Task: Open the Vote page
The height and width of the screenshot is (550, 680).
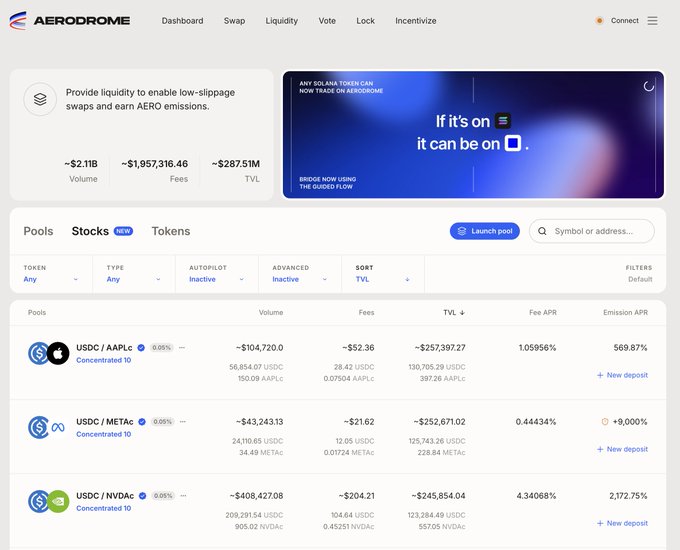Action: click(x=327, y=21)
